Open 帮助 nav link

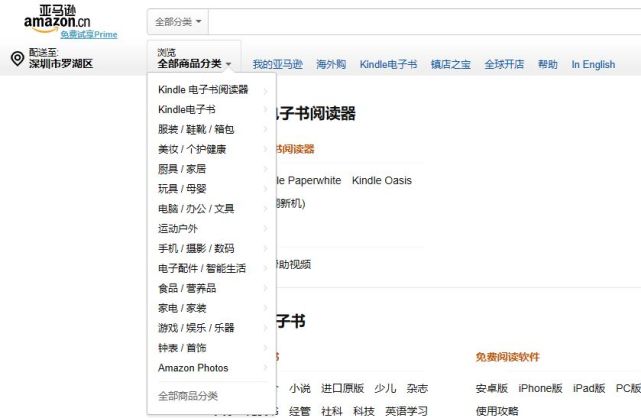(547, 64)
